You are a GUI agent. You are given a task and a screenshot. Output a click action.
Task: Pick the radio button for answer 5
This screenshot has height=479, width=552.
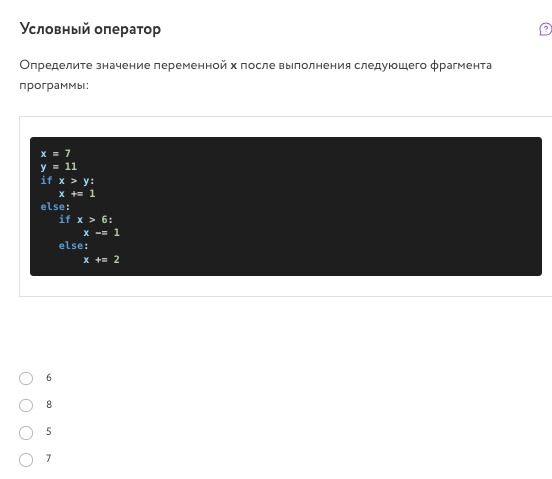coord(26,433)
